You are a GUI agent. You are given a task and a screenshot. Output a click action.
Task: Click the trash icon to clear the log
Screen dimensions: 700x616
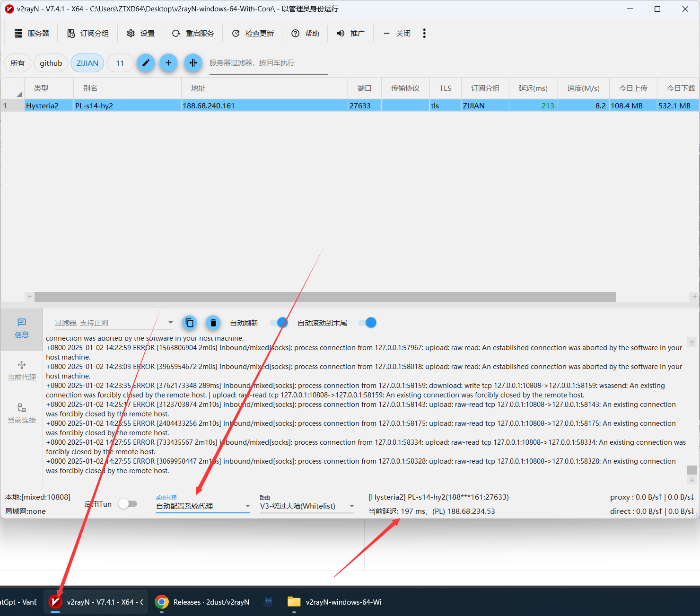213,323
